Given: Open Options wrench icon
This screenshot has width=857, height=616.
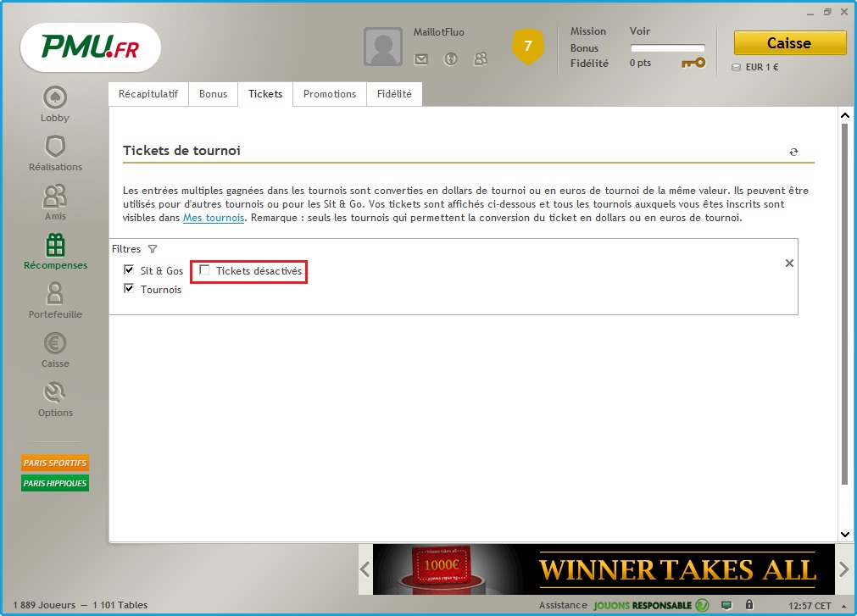Looking at the screenshot, I should [x=54, y=392].
